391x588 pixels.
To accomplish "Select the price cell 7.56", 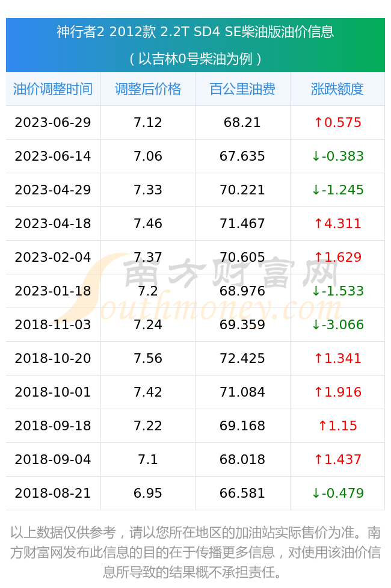I will click(x=148, y=359).
